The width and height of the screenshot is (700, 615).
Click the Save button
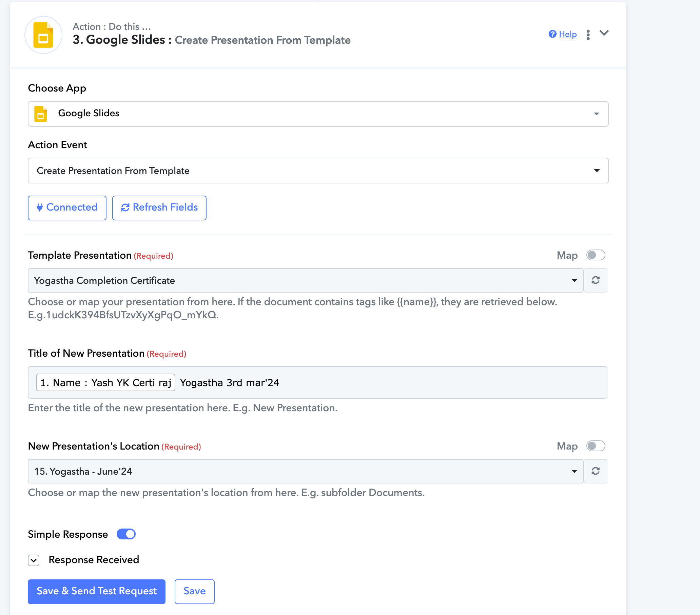point(195,591)
